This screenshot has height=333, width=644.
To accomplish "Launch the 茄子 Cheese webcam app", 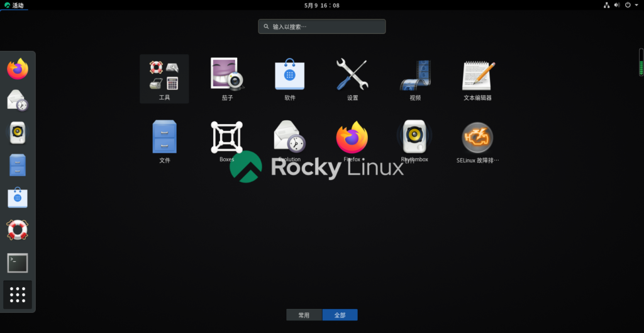I will point(227,79).
